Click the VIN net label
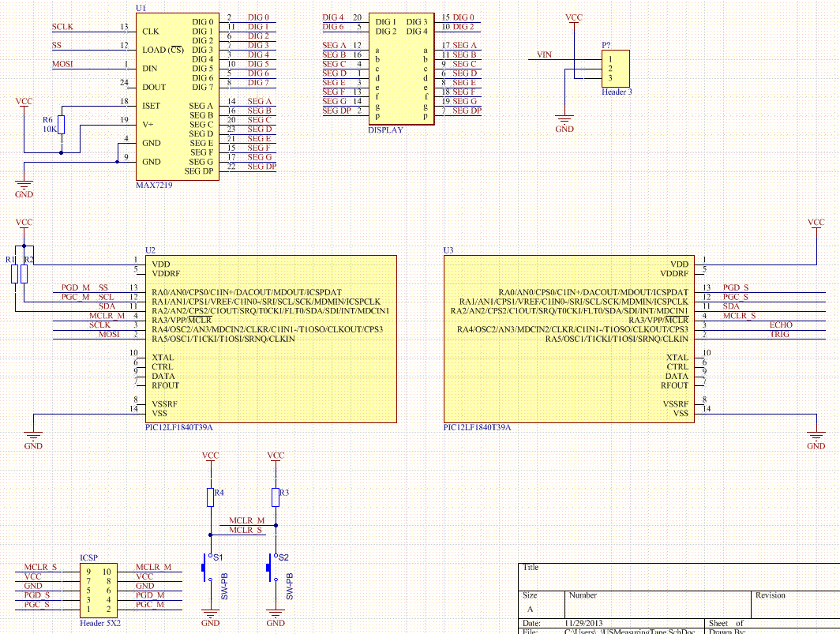The image size is (840, 634). (x=544, y=54)
